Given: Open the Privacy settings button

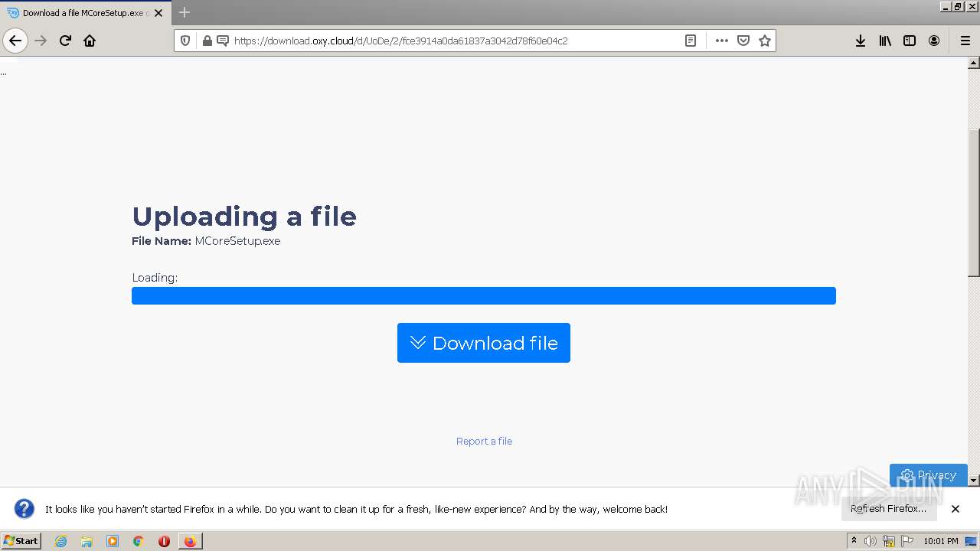Looking at the screenshot, I should (929, 475).
